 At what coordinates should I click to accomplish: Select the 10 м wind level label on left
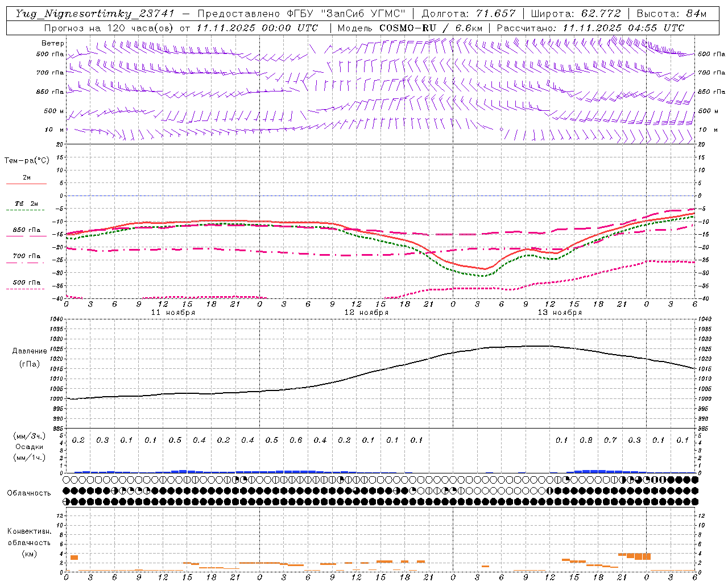55,130
